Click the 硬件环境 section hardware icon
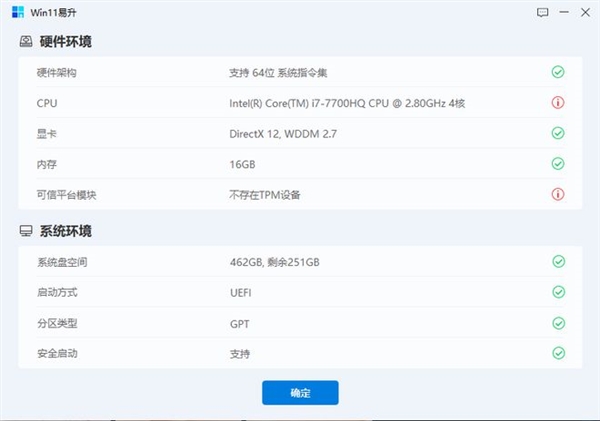Image resolution: width=600 pixels, height=421 pixels. (x=26, y=41)
